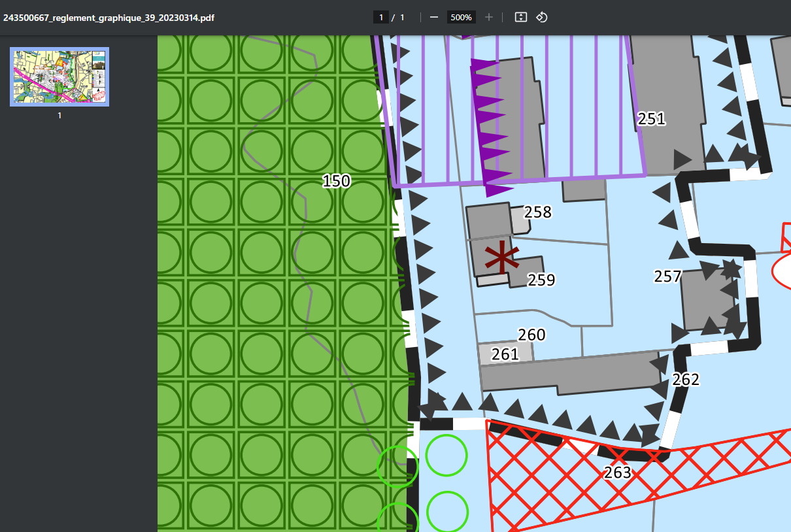791x532 pixels.
Task: Click parcel number 259
Action: [x=541, y=280]
